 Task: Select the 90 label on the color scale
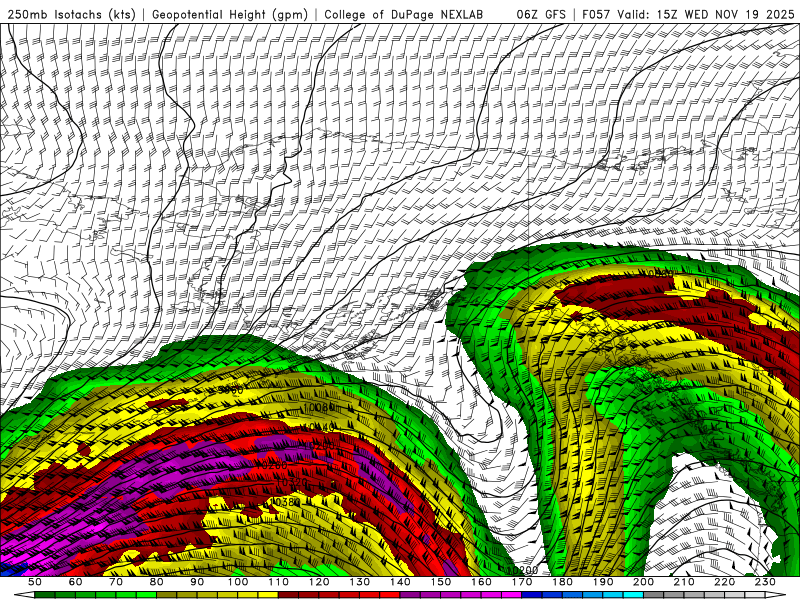pyautogui.click(x=197, y=582)
